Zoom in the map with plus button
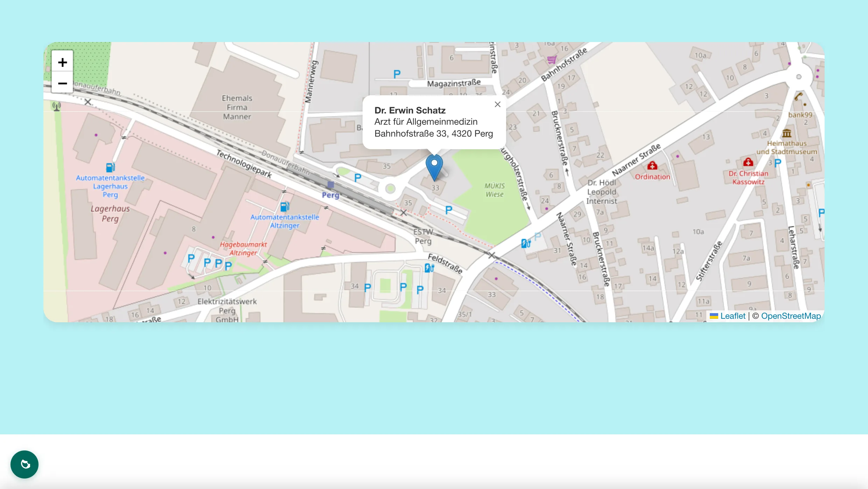Viewport: 868px width, 489px height. point(62,62)
